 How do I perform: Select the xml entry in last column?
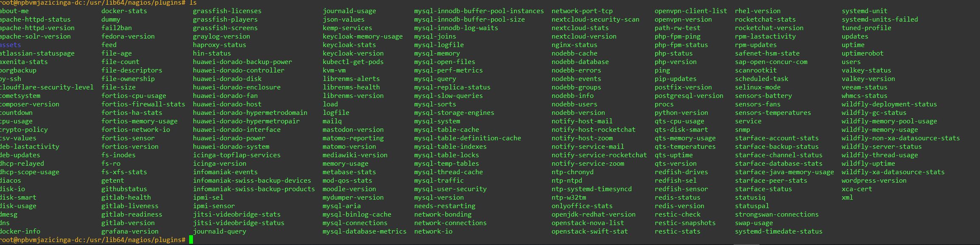click(x=847, y=198)
